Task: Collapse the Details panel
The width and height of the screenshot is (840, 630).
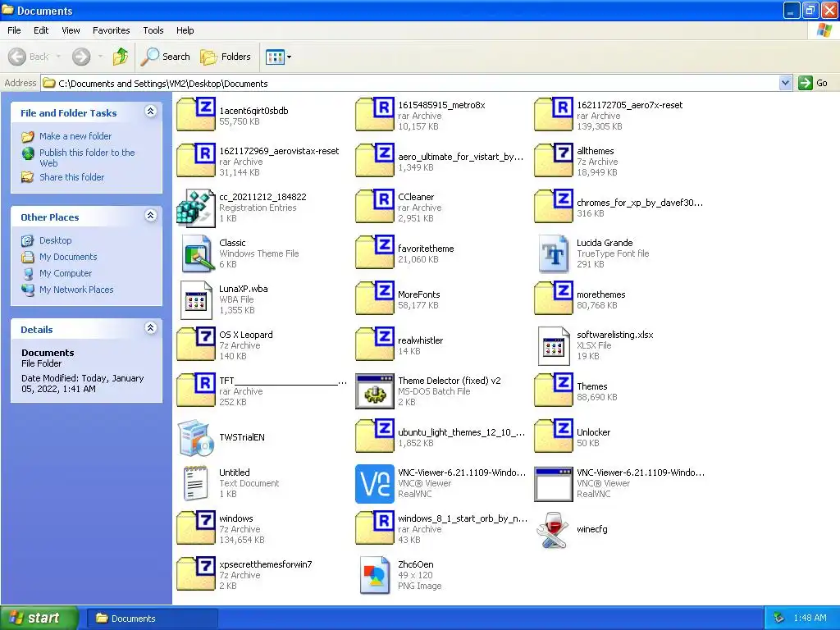Action: [151, 328]
